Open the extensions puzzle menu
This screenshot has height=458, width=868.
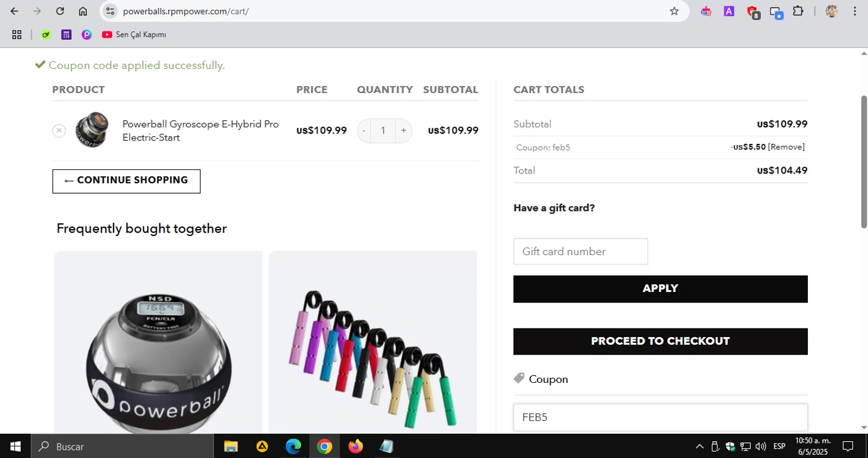pos(799,11)
